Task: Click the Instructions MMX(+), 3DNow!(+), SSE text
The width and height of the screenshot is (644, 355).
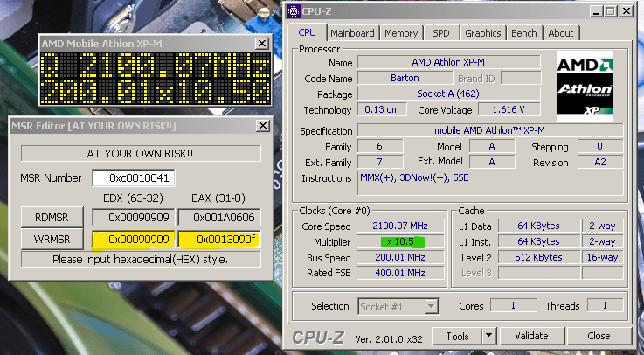Action: [414, 177]
